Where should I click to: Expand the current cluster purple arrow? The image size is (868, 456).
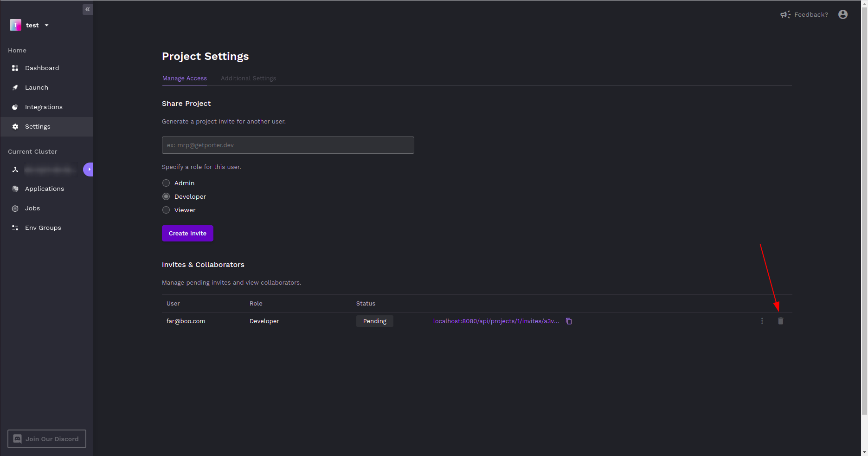coord(89,169)
